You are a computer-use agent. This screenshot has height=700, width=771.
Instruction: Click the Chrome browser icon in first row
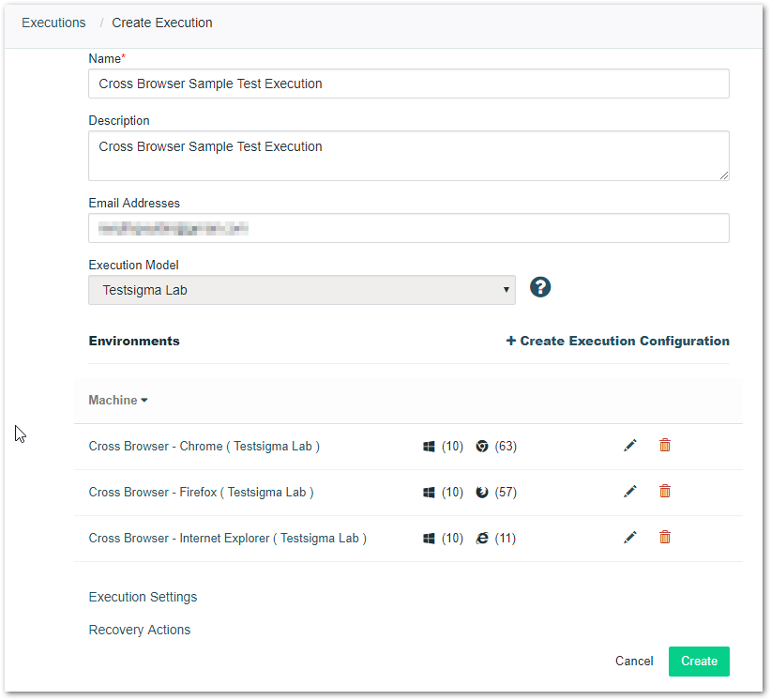point(482,447)
